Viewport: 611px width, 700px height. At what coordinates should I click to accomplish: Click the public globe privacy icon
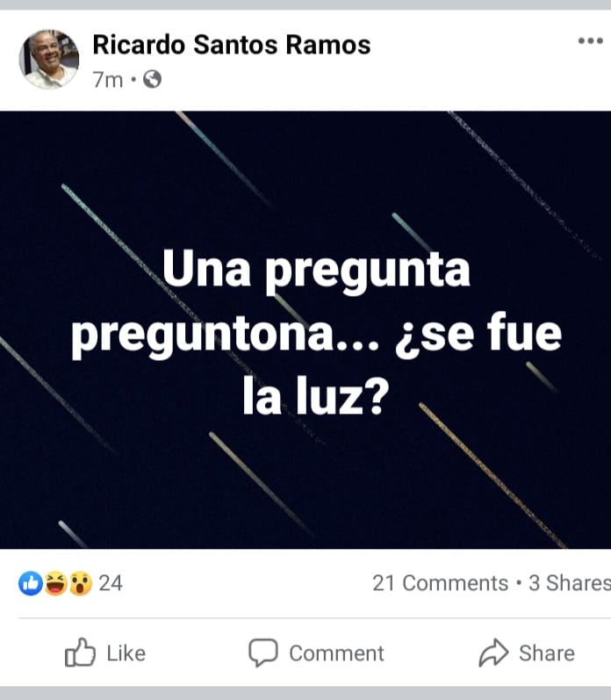coord(152,80)
